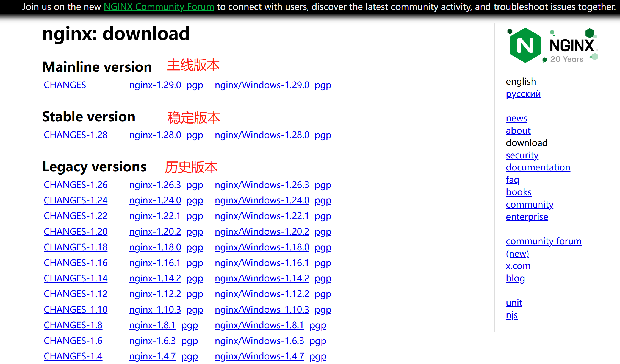The height and width of the screenshot is (364, 620).
Task: Download nginx-1.29.0 source
Action: [155, 85]
